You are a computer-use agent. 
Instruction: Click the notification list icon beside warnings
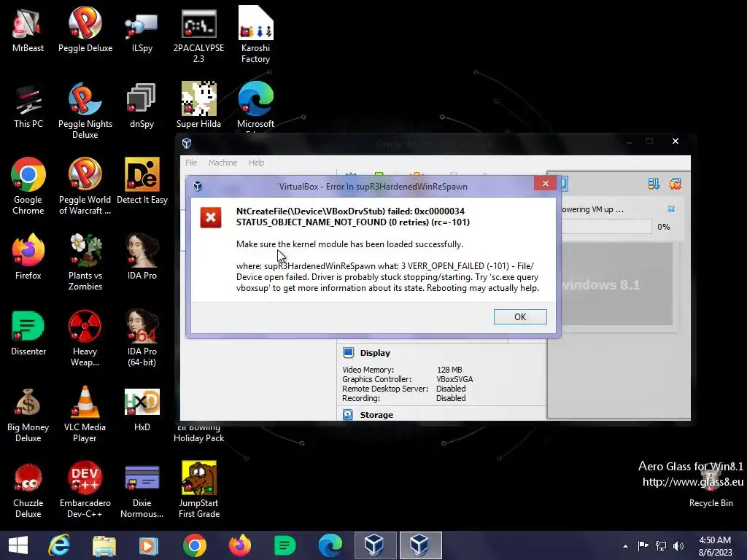(x=654, y=184)
